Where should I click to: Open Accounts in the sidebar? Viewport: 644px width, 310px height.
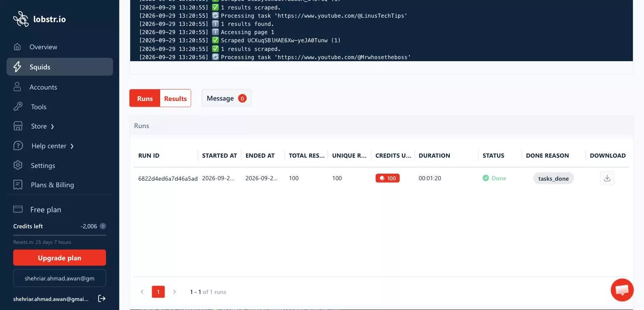click(60, 87)
